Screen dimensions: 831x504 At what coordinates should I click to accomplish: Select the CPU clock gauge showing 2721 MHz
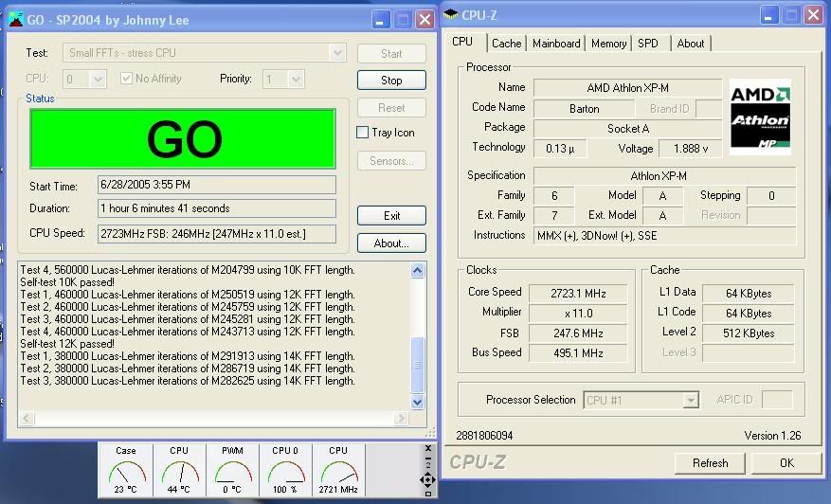point(338,470)
